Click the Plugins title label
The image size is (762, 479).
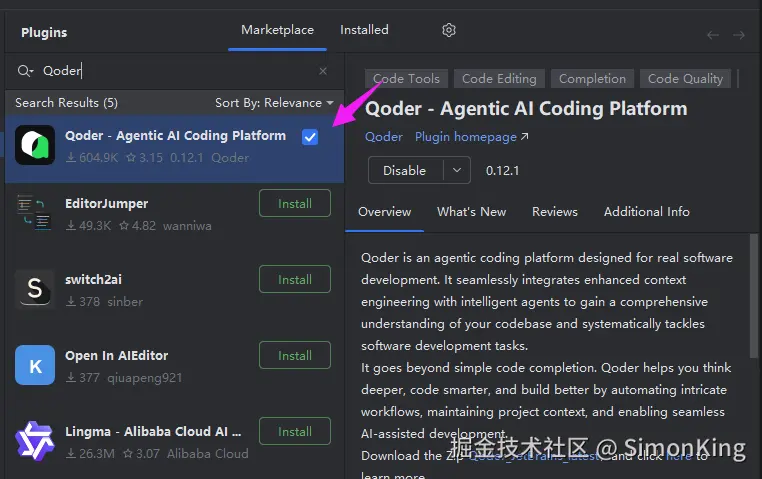point(44,33)
